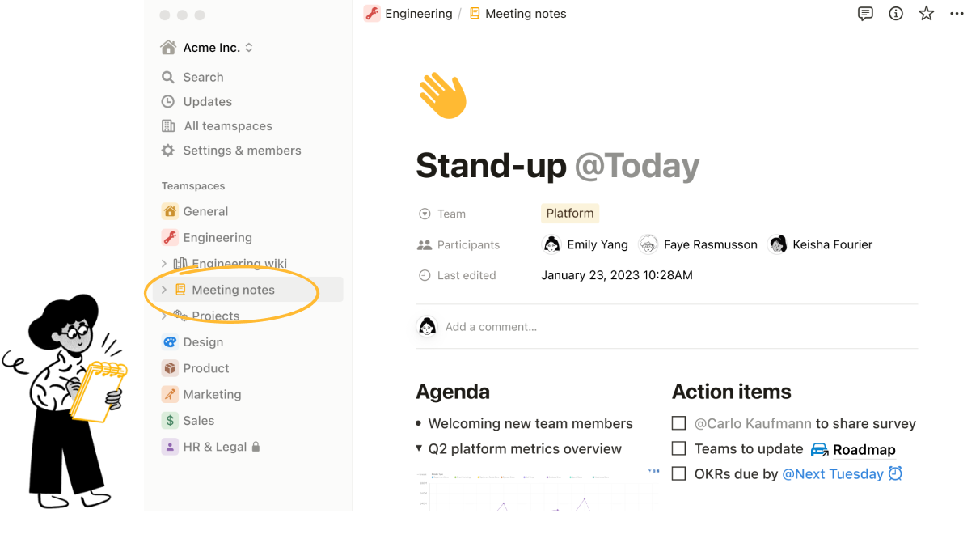Screen dimensions: 980x543
Task: Open Updates clock icon in sidebar
Action: (x=168, y=101)
